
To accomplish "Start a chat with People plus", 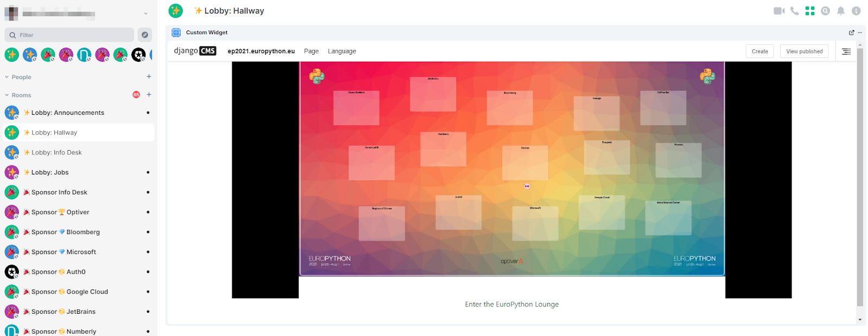I will [149, 76].
